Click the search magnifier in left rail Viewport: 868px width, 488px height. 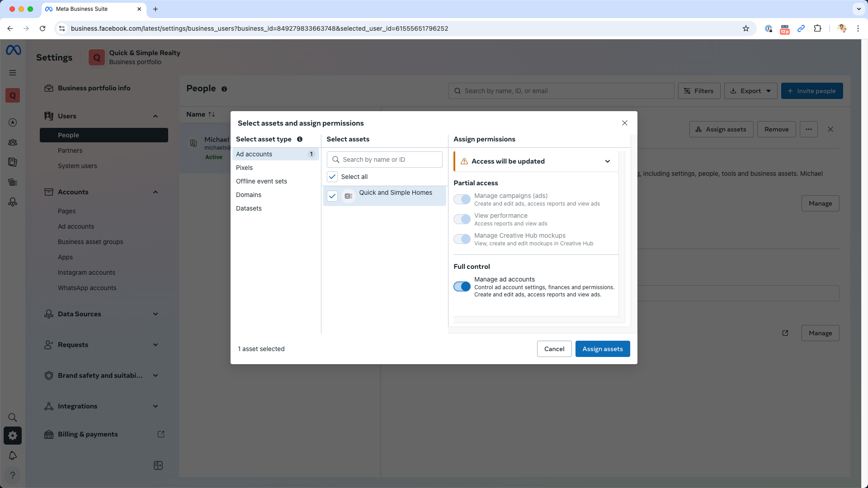(x=13, y=418)
